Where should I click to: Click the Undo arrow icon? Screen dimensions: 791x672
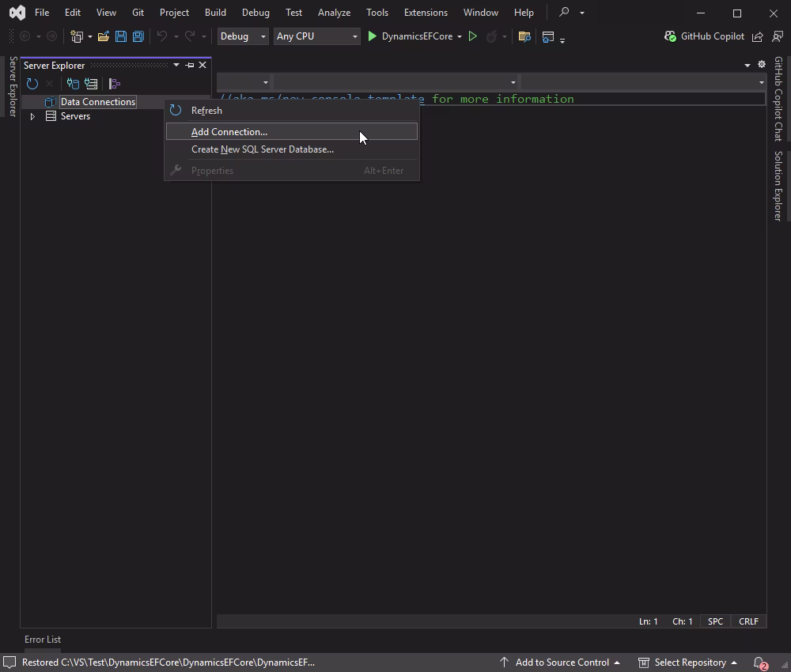click(162, 36)
